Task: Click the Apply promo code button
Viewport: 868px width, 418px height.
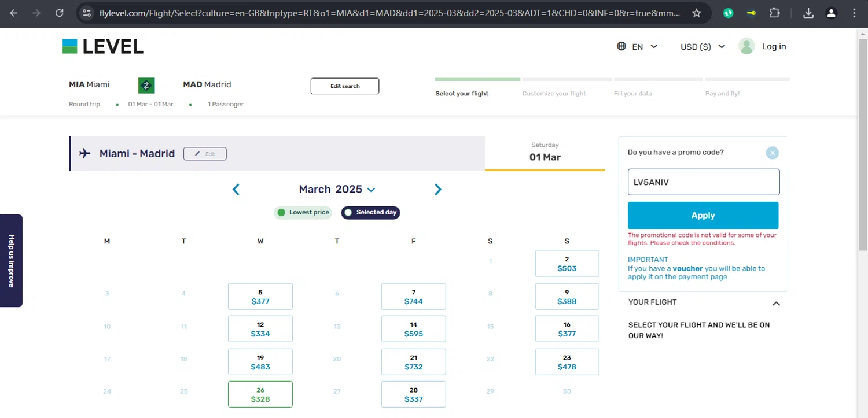Action: tap(703, 215)
